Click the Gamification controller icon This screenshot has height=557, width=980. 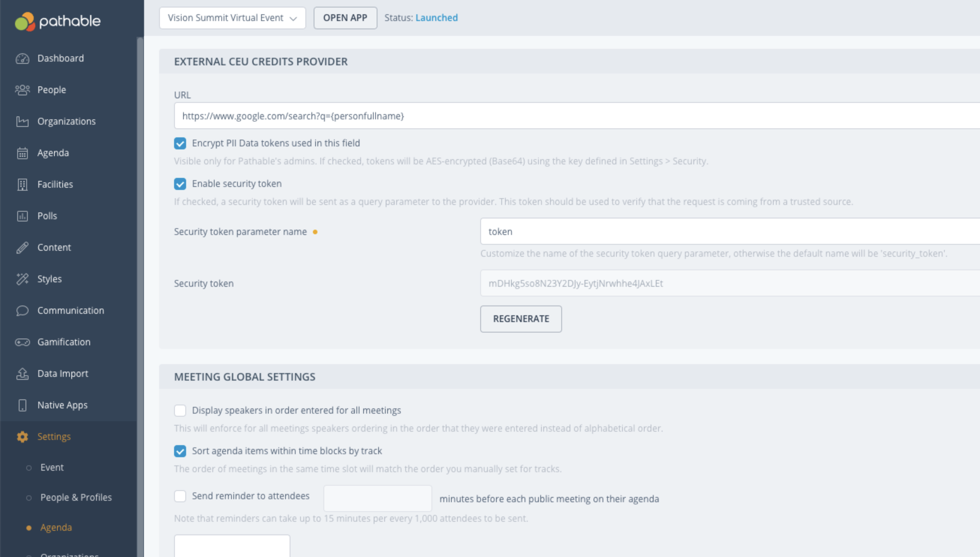22,342
